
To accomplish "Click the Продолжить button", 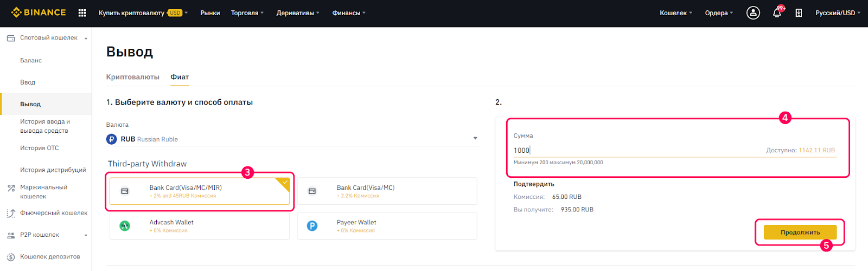I will [x=800, y=233].
